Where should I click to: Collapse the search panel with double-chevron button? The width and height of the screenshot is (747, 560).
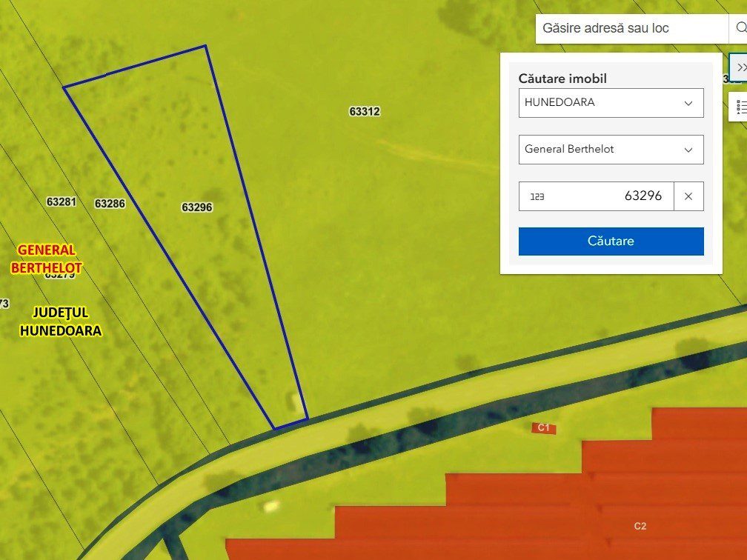tap(739, 67)
